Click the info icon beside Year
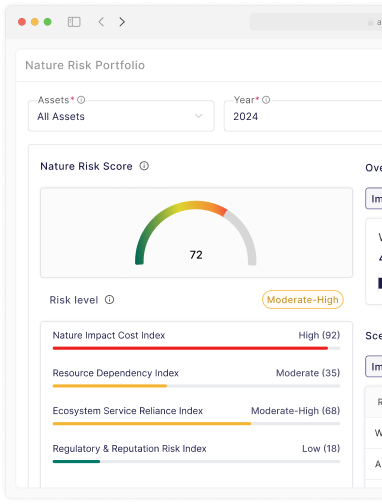 (x=266, y=100)
